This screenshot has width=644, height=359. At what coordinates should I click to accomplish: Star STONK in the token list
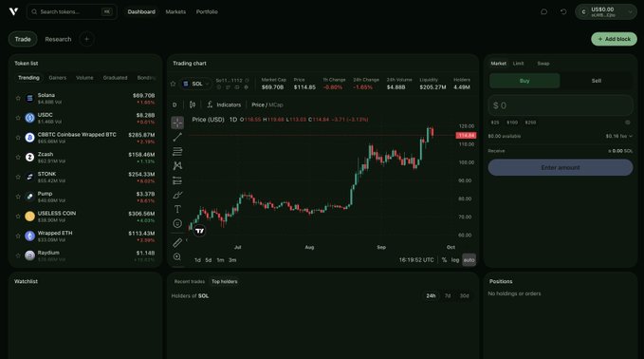coord(18,177)
